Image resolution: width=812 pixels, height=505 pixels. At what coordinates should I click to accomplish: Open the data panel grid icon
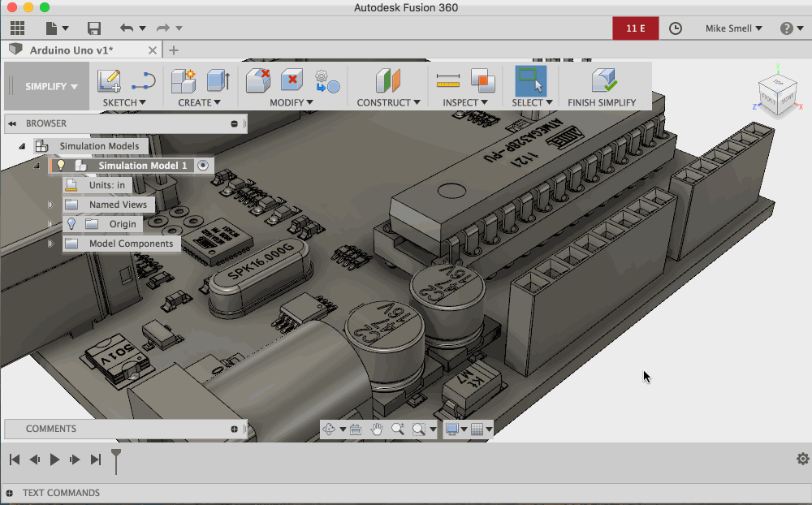click(17, 28)
